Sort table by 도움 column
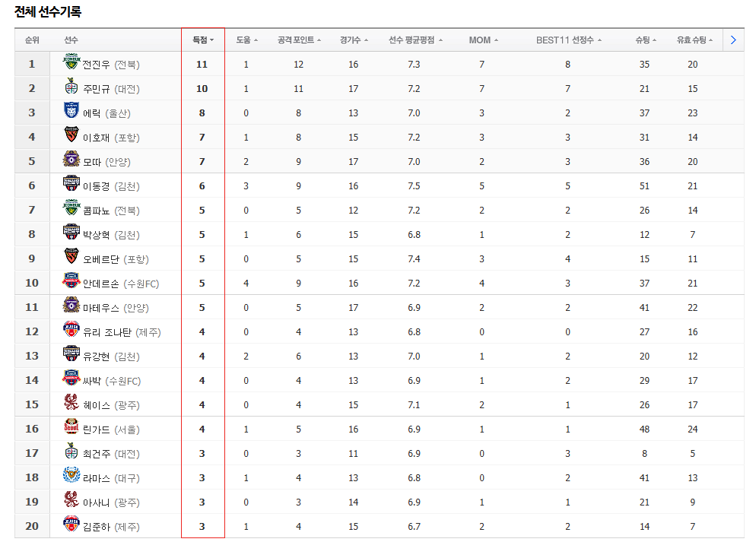Image resolution: width=756 pixels, height=542 pixels. [x=246, y=40]
